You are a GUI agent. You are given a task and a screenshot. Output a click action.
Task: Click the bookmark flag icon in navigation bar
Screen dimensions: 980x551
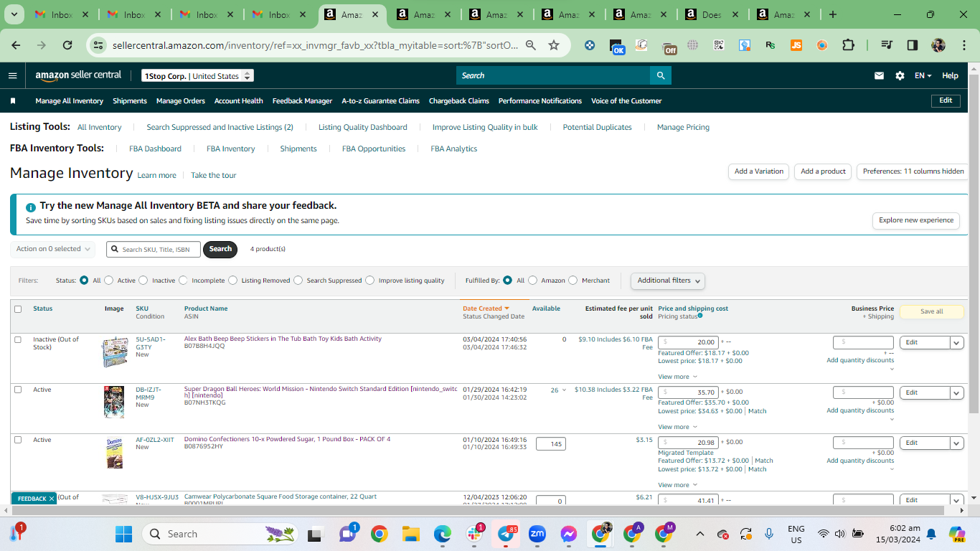(13, 101)
